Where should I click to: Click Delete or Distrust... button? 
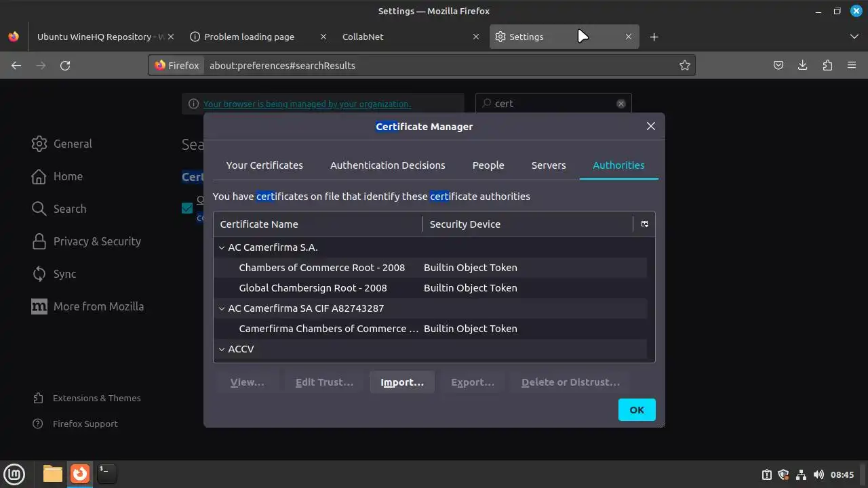[570, 382]
